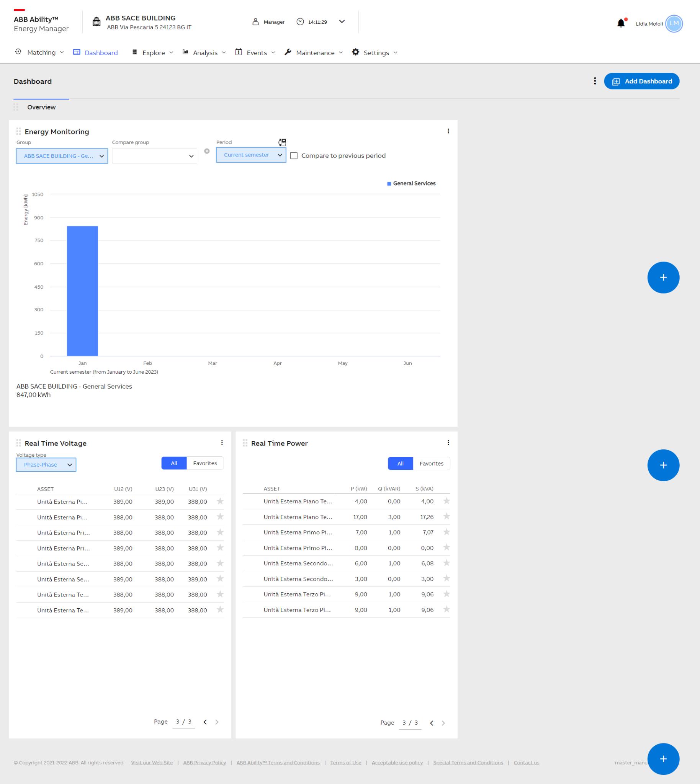This screenshot has width=700, height=784.
Task: Click the building site icon
Action: click(x=96, y=22)
